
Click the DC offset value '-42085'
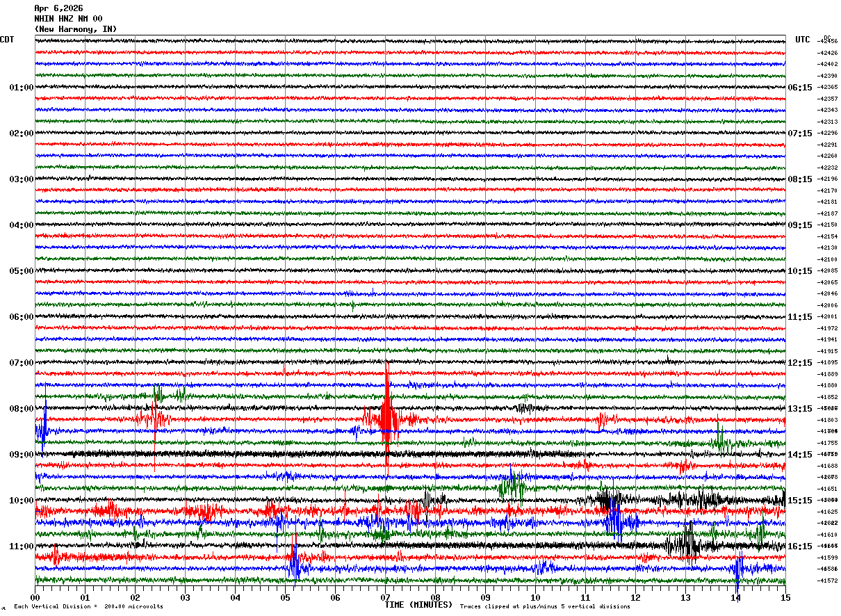click(x=828, y=271)
